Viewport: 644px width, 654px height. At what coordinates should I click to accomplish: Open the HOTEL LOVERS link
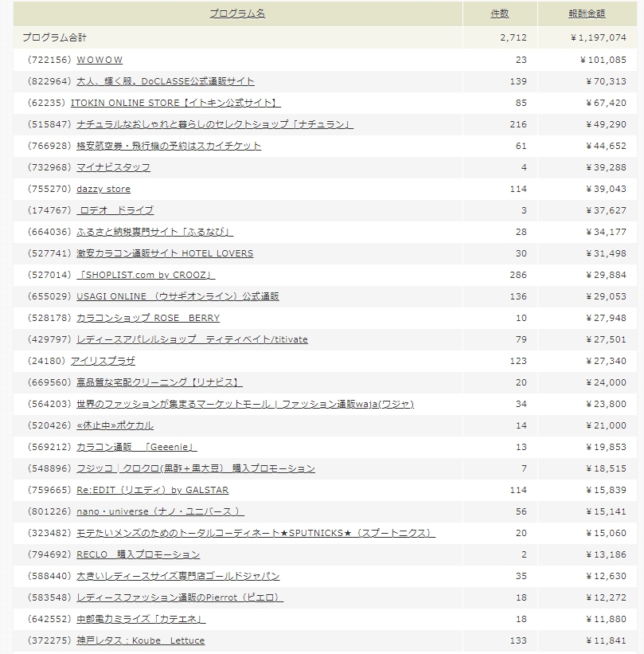165,253
